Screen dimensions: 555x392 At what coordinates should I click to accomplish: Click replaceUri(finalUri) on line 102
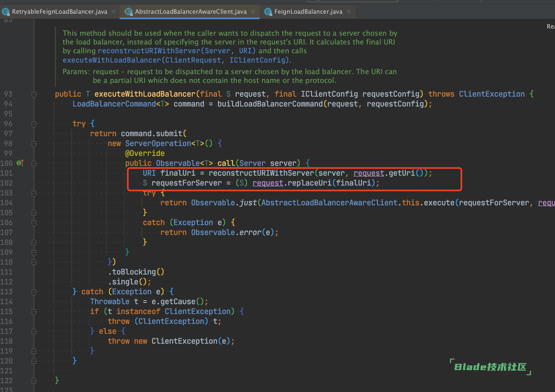coord(332,183)
